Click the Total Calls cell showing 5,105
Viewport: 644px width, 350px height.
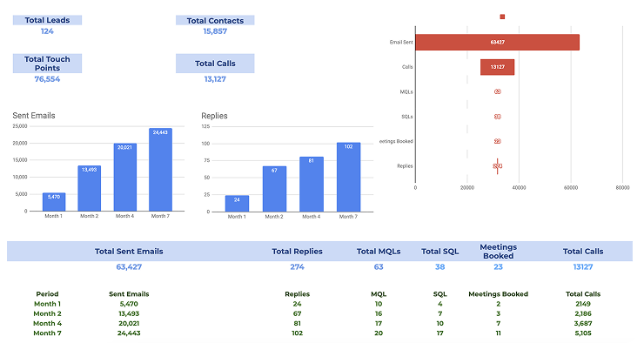[582, 333]
